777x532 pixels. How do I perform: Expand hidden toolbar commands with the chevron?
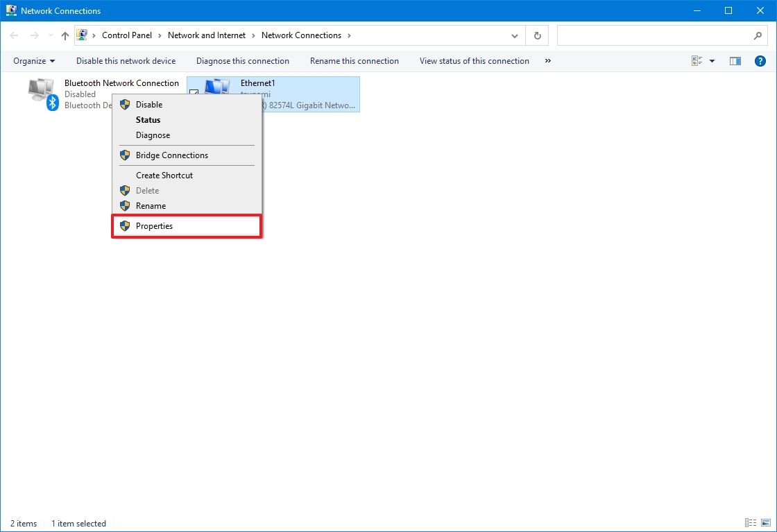(547, 61)
